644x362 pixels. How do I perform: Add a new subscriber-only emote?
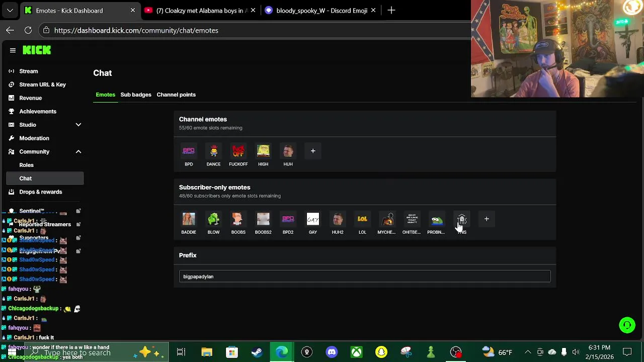coord(487,219)
